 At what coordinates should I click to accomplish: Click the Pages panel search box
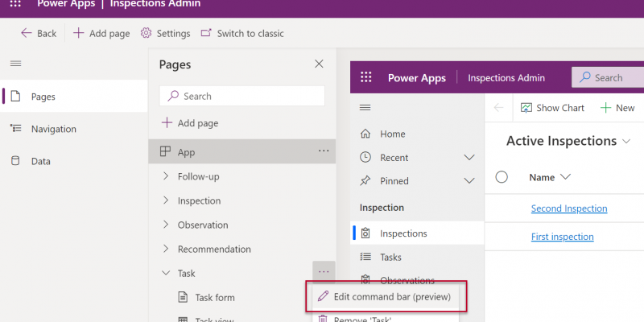pos(242,96)
